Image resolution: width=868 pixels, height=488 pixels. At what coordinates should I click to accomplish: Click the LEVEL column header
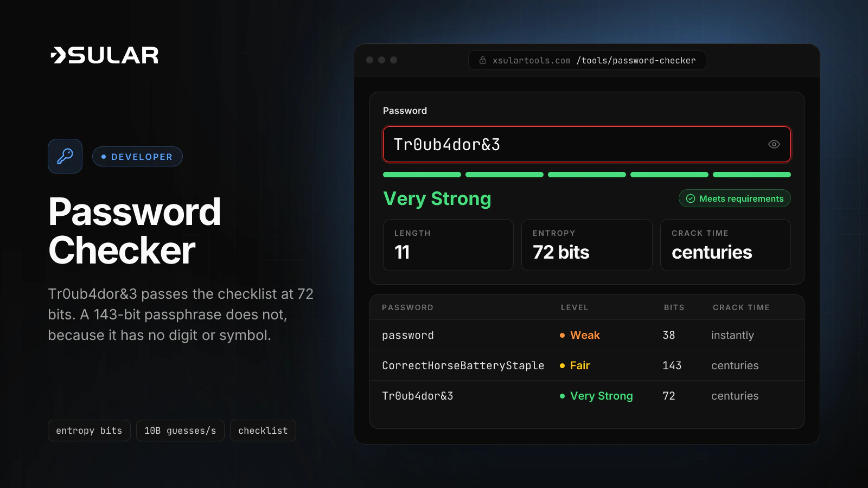pos(575,307)
